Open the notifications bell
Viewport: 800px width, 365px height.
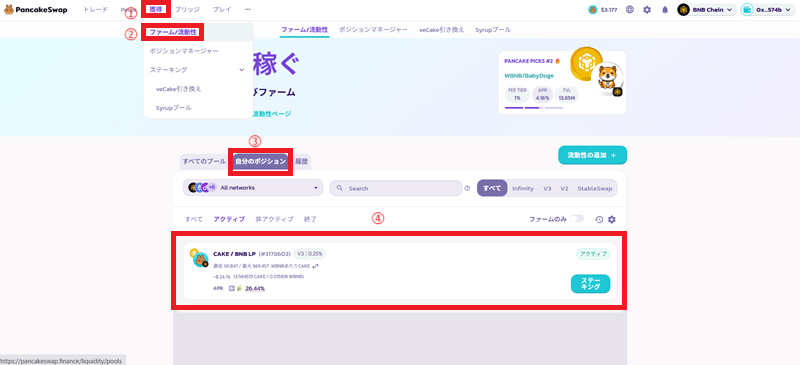[665, 10]
